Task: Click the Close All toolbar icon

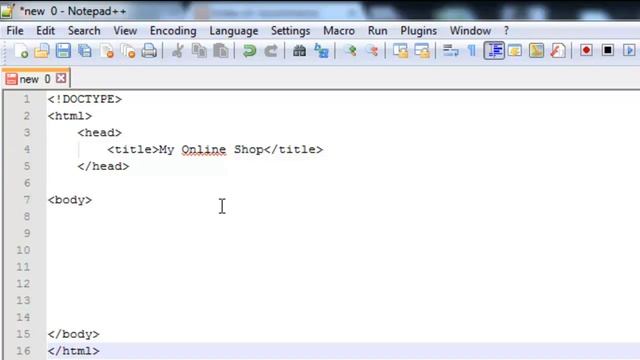Action: click(x=128, y=51)
